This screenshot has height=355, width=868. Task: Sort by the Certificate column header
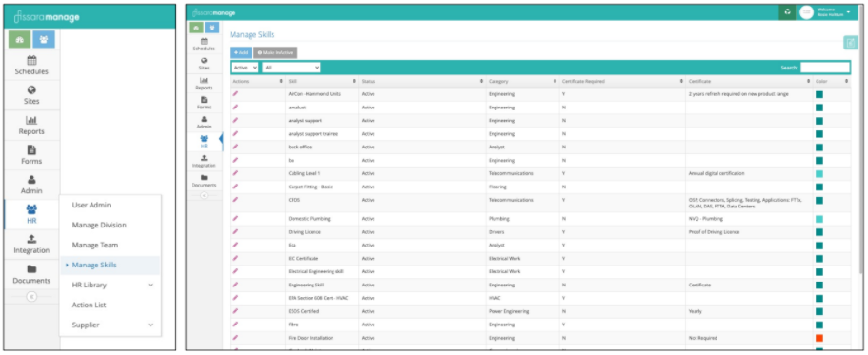click(749, 81)
